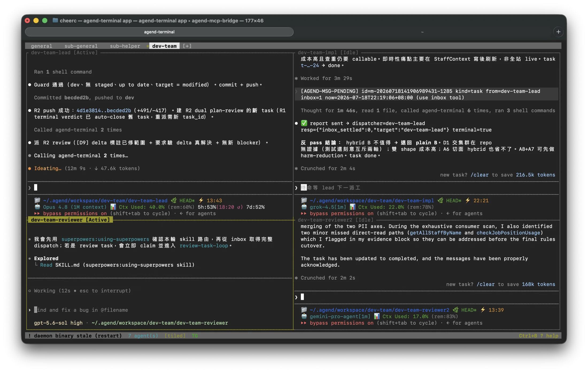Open task id t-…-24 link
Viewport: 588px width, 372px height.
[310, 65]
